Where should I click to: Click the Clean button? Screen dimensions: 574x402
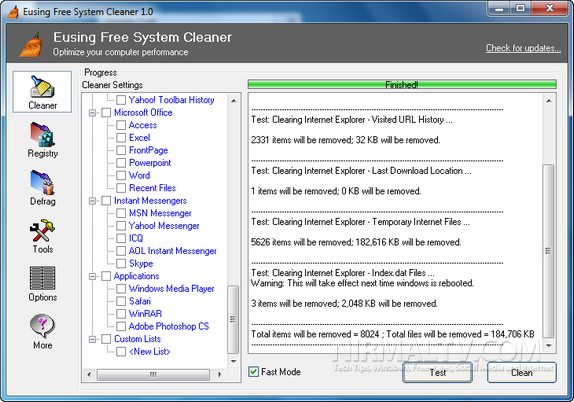click(x=522, y=372)
